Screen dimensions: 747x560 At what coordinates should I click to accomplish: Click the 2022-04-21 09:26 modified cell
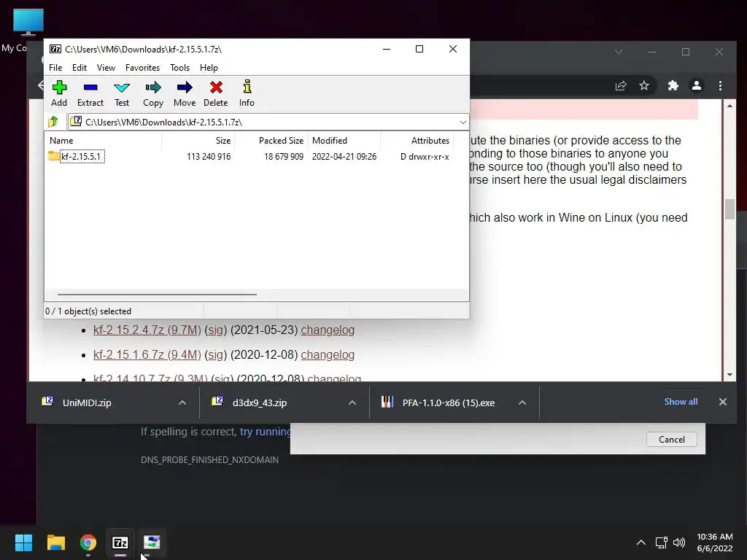tap(344, 157)
